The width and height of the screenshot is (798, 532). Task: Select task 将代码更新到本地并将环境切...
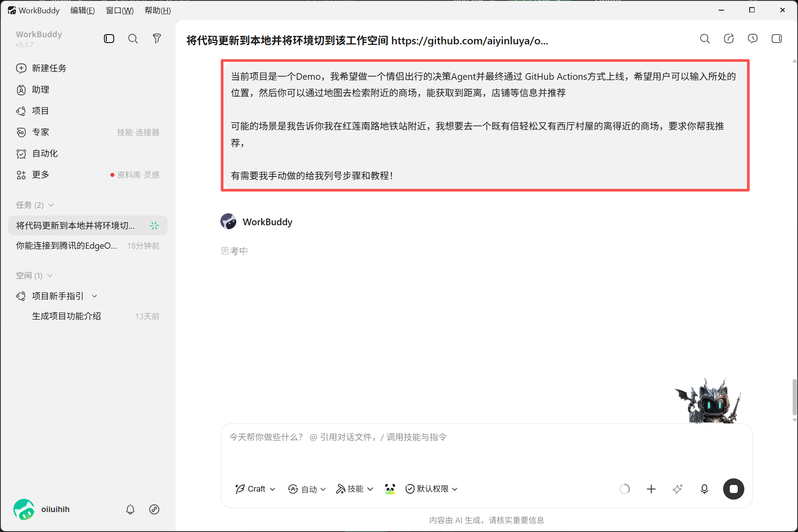coord(88,226)
